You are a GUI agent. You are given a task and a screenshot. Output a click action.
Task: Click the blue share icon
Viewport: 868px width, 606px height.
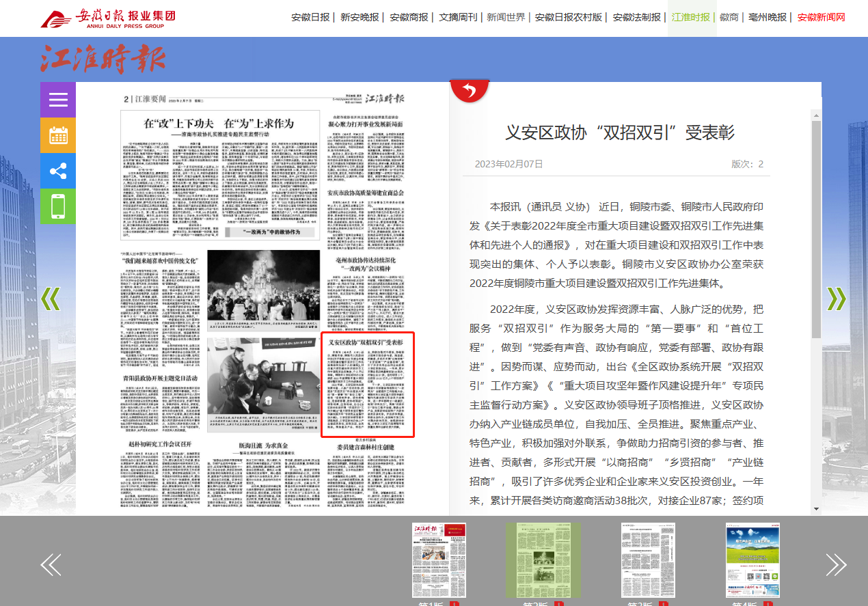pos(58,171)
